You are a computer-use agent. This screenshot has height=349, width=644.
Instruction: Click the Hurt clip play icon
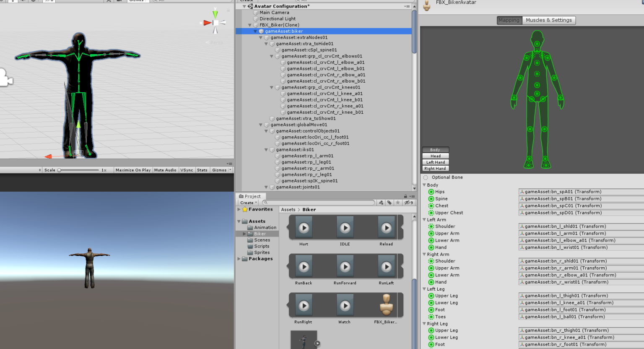point(303,227)
